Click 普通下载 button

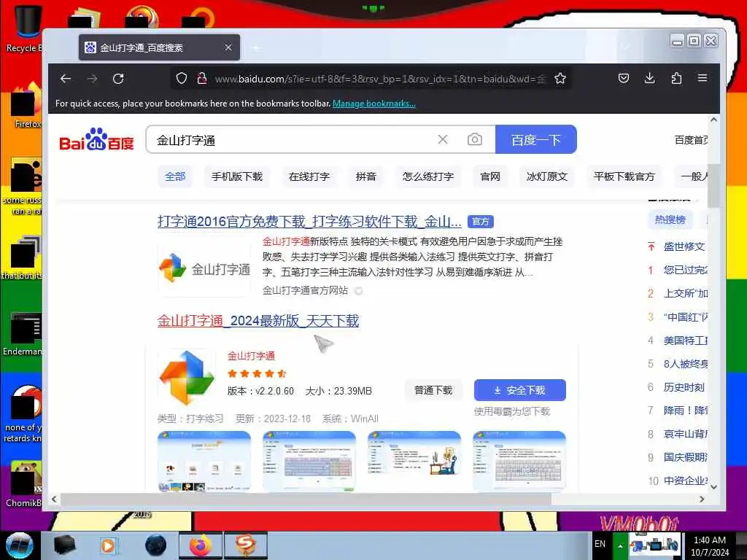coord(433,391)
